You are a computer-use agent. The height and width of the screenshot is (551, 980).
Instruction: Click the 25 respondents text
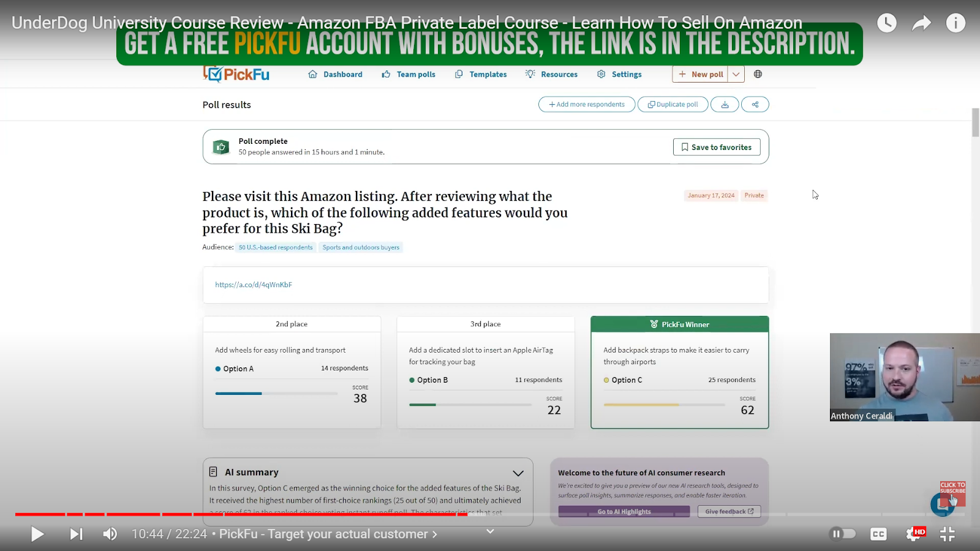732,380
